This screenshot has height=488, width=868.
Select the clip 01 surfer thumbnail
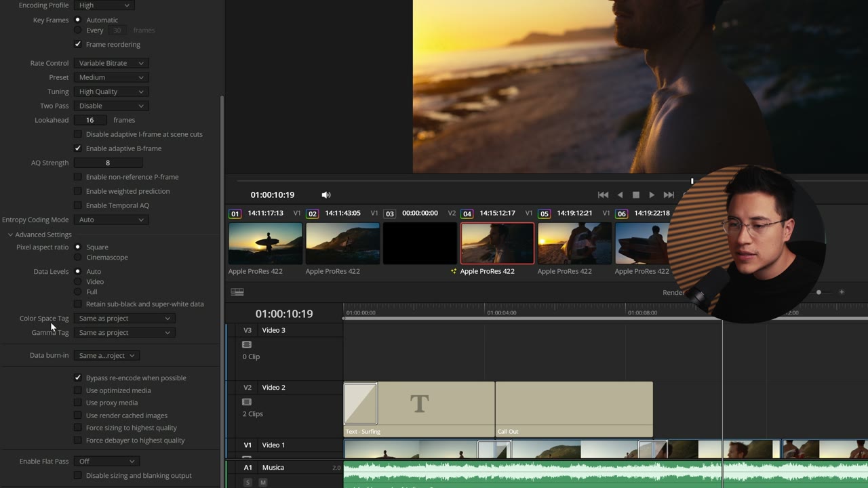click(265, 243)
